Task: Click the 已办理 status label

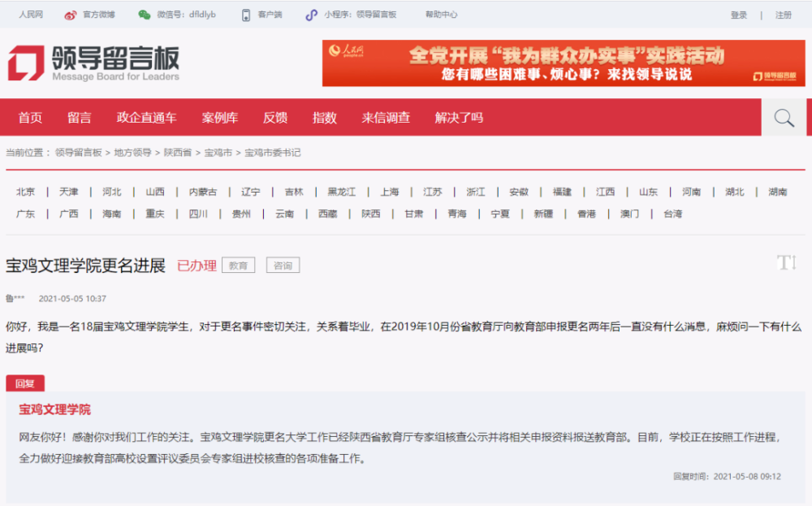Action: (197, 266)
